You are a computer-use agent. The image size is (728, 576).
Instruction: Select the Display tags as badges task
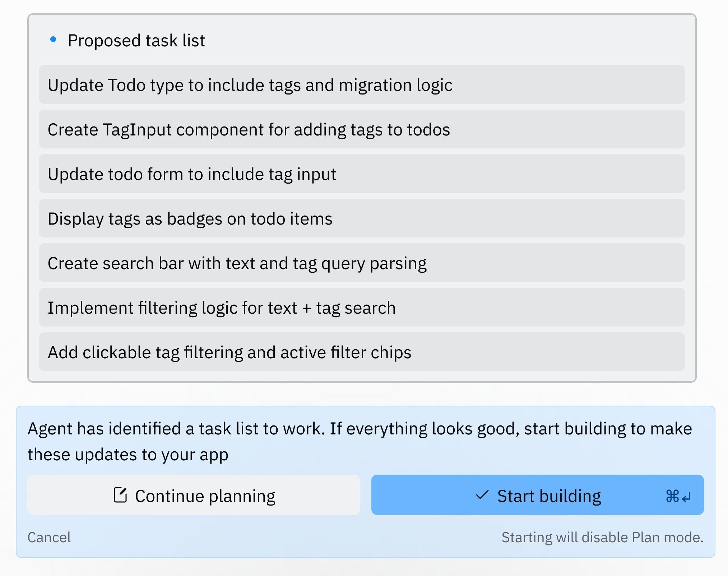point(362,218)
